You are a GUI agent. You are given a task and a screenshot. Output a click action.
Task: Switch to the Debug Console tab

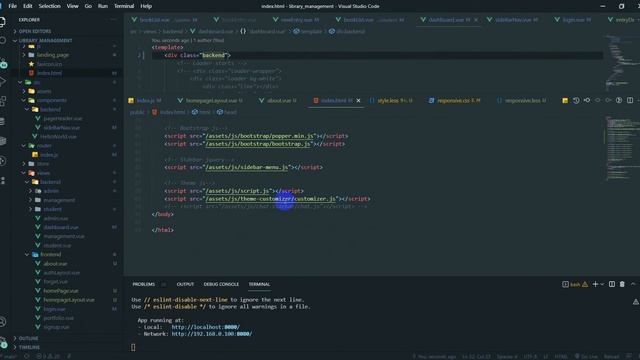(221, 284)
